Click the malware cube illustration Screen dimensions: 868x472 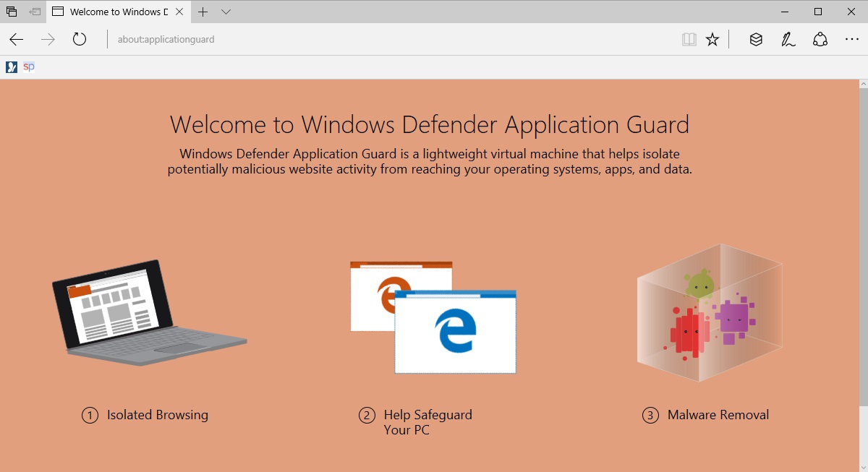click(x=710, y=312)
